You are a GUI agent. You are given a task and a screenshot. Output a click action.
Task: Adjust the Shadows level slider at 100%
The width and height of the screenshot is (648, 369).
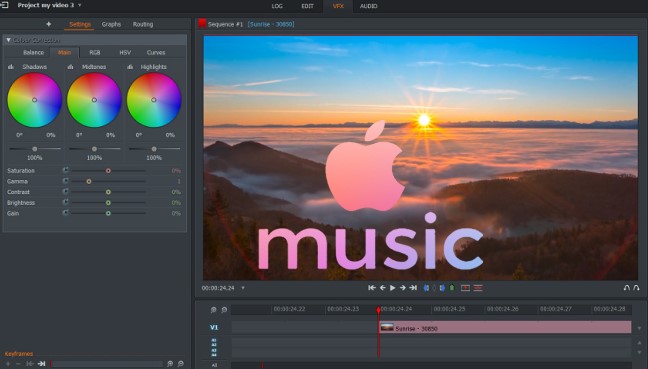[35, 149]
